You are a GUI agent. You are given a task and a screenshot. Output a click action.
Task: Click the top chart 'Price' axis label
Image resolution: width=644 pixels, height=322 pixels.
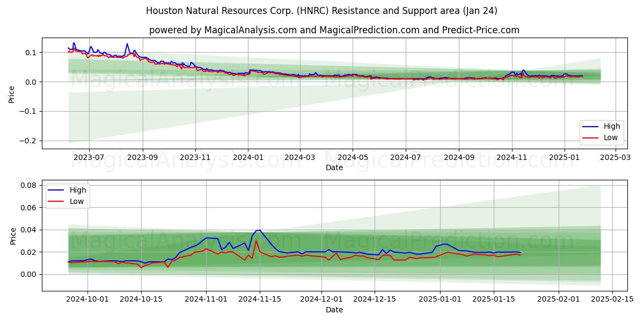[12, 94]
